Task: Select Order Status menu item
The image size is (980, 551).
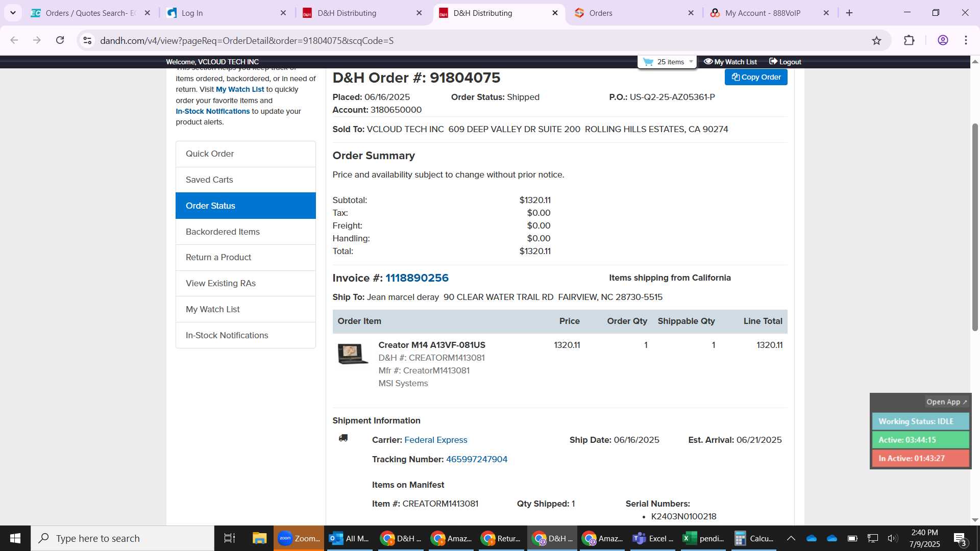Action: click(246, 206)
